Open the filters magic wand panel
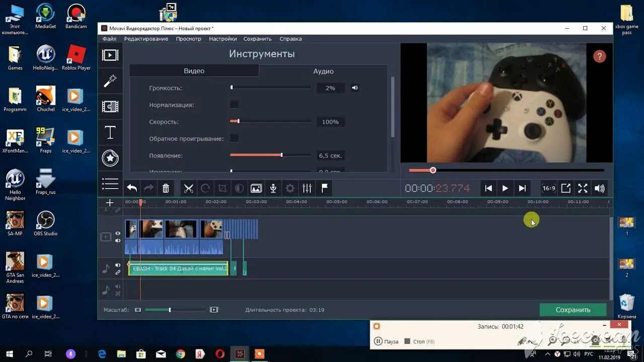Viewport: 644px width, 362px height. point(110,81)
